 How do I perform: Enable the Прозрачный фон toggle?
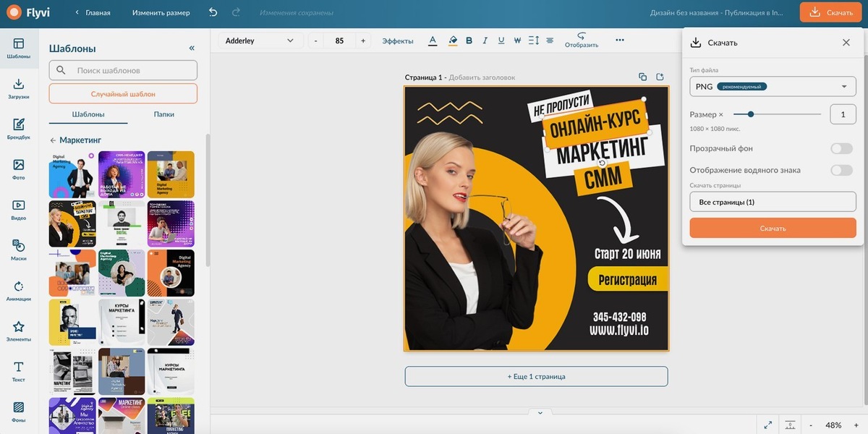click(841, 148)
